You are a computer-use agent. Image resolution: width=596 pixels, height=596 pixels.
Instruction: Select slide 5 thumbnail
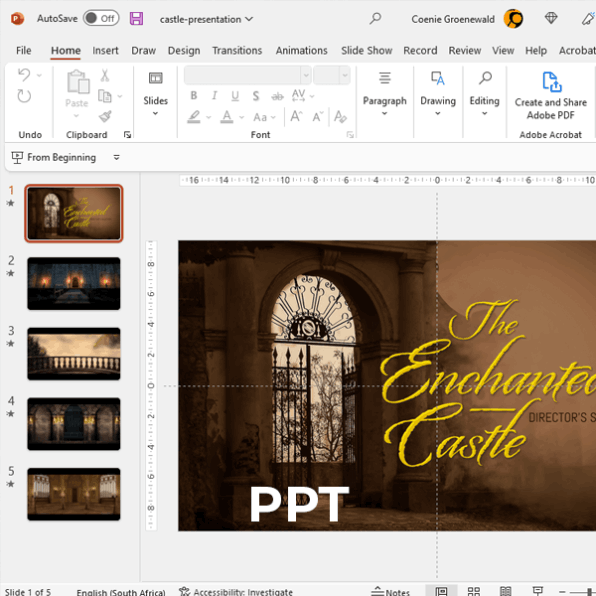(74, 494)
